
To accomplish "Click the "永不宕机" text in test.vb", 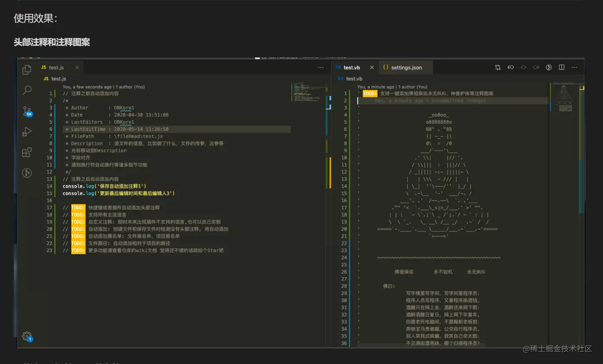I will pos(443,272).
